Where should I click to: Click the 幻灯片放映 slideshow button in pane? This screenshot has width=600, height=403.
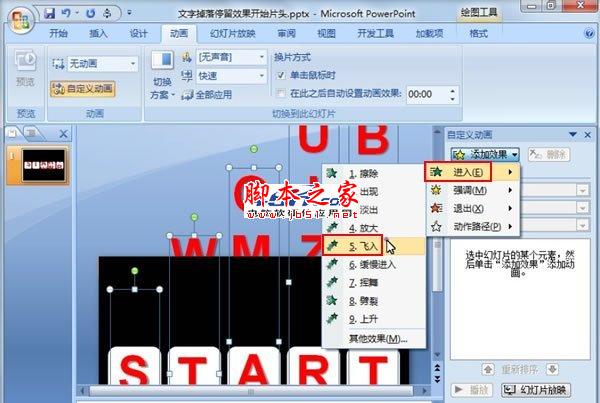tap(536, 390)
